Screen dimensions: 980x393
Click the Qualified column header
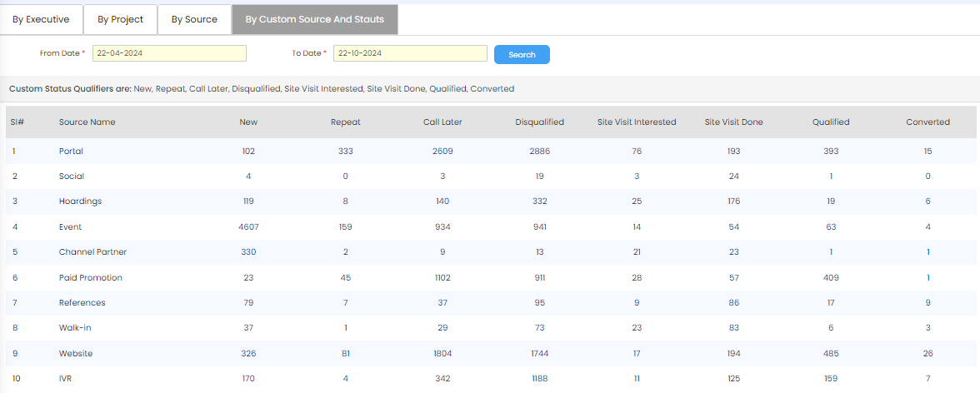tap(831, 122)
